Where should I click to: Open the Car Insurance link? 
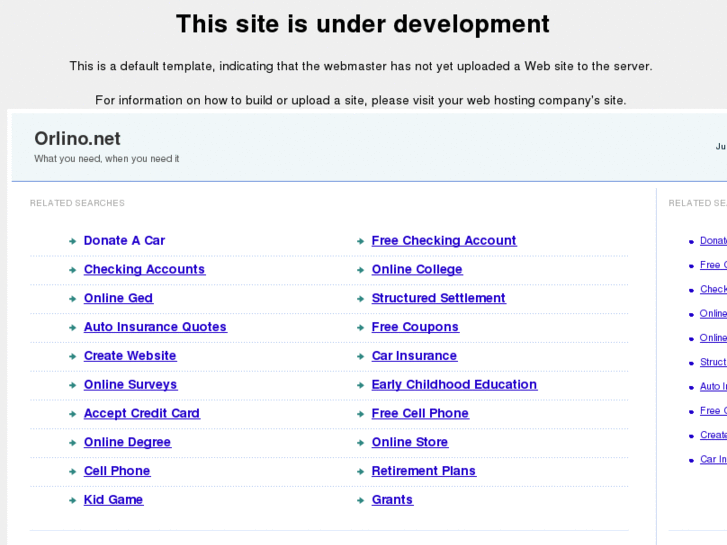pyautogui.click(x=414, y=356)
